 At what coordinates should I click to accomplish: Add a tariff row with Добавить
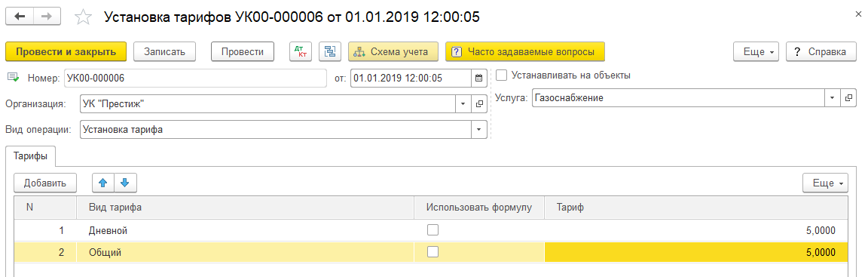click(45, 183)
